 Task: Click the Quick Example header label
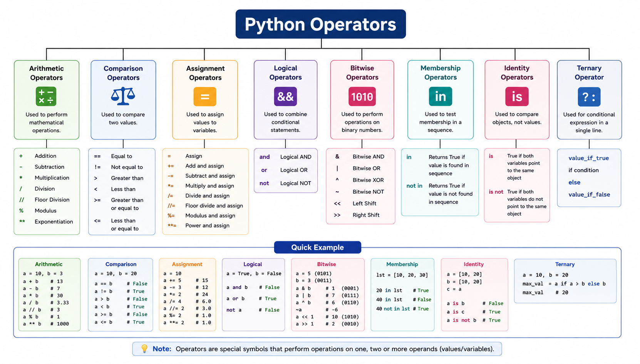317,247
